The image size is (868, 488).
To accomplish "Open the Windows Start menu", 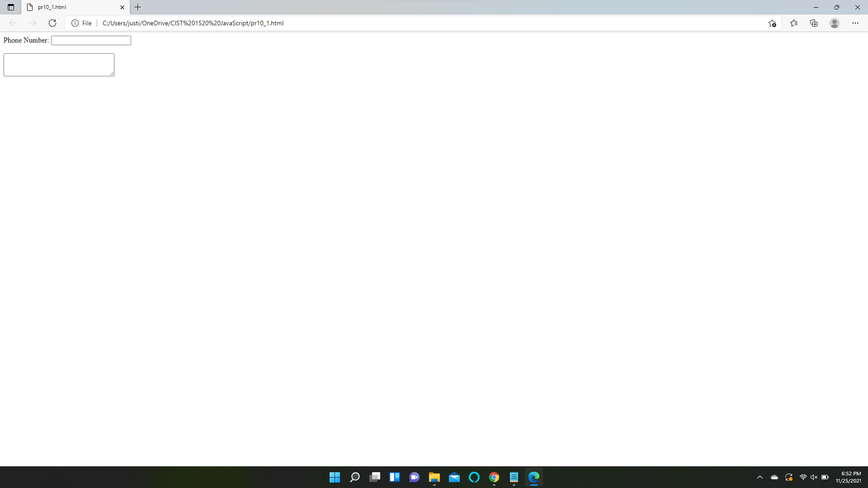I will pyautogui.click(x=335, y=477).
